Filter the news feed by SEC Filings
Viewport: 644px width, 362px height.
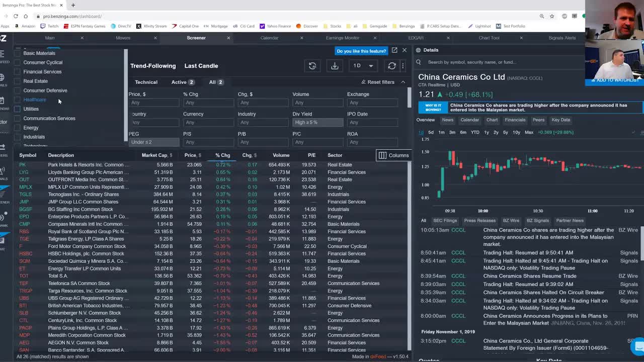coord(445,221)
